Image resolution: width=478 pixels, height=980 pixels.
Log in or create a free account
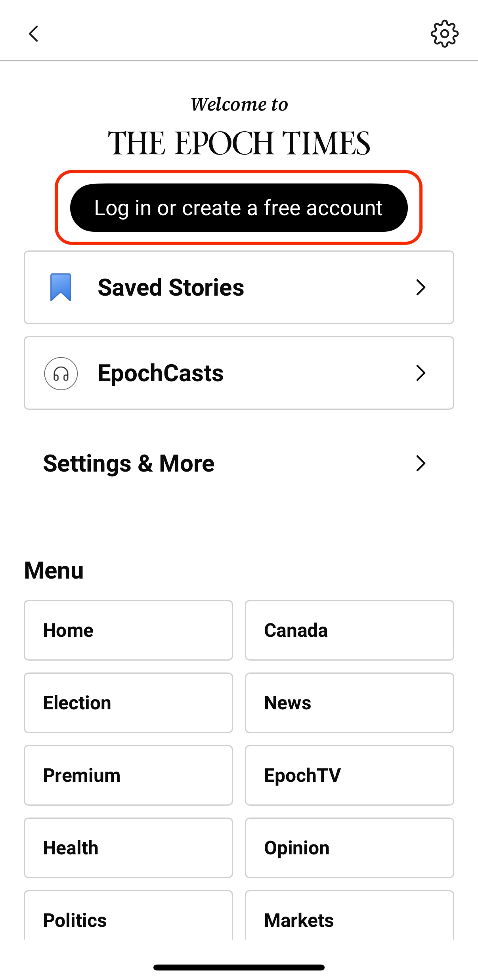[x=239, y=208]
